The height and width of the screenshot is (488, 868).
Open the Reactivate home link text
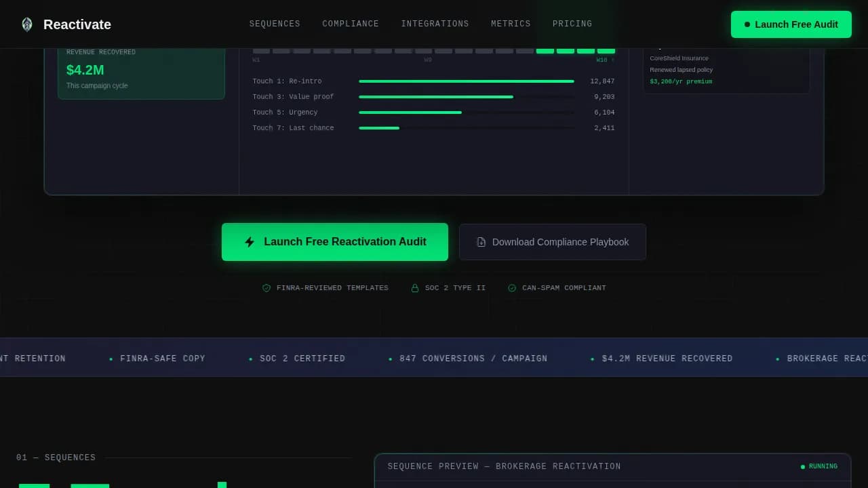coord(77,24)
